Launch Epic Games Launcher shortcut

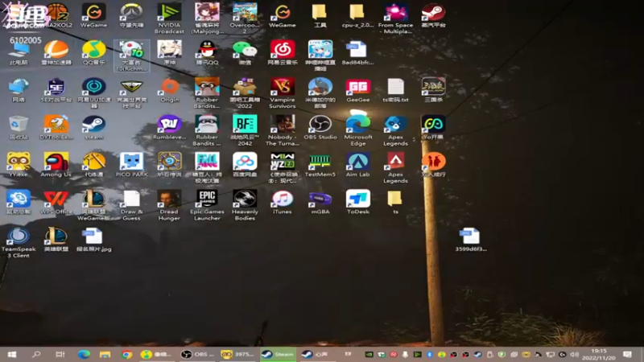coord(207,205)
